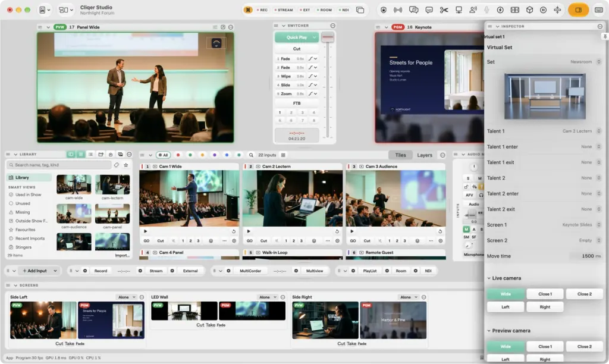The image size is (609, 364).
Task: Open the gear settings next to Stream
Action: tap(140, 271)
